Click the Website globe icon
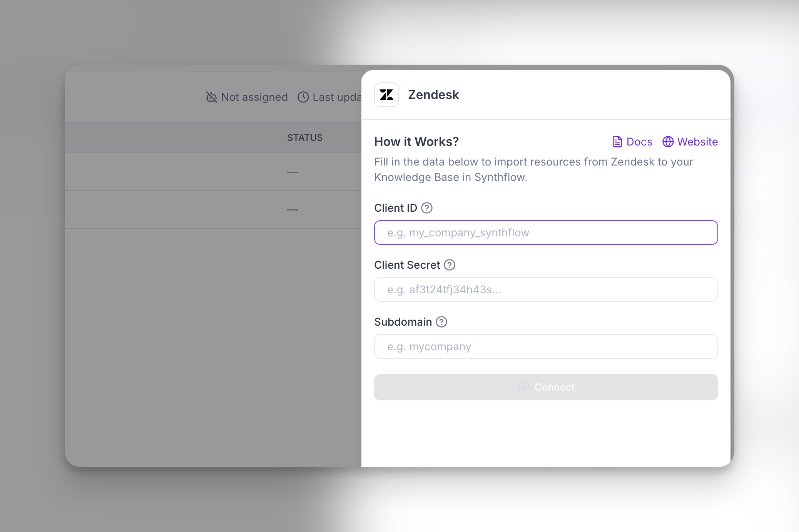This screenshot has width=799, height=532. pos(668,142)
